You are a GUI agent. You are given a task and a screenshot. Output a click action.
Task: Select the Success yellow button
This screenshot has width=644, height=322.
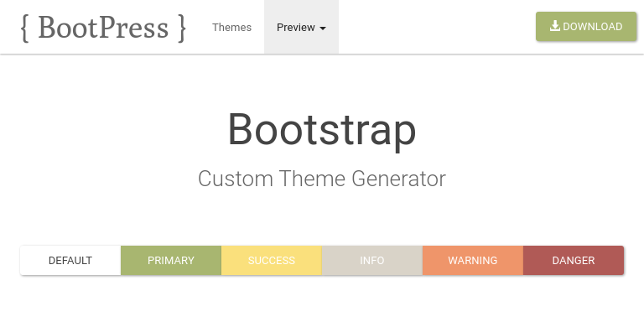pyautogui.click(x=272, y=261)
